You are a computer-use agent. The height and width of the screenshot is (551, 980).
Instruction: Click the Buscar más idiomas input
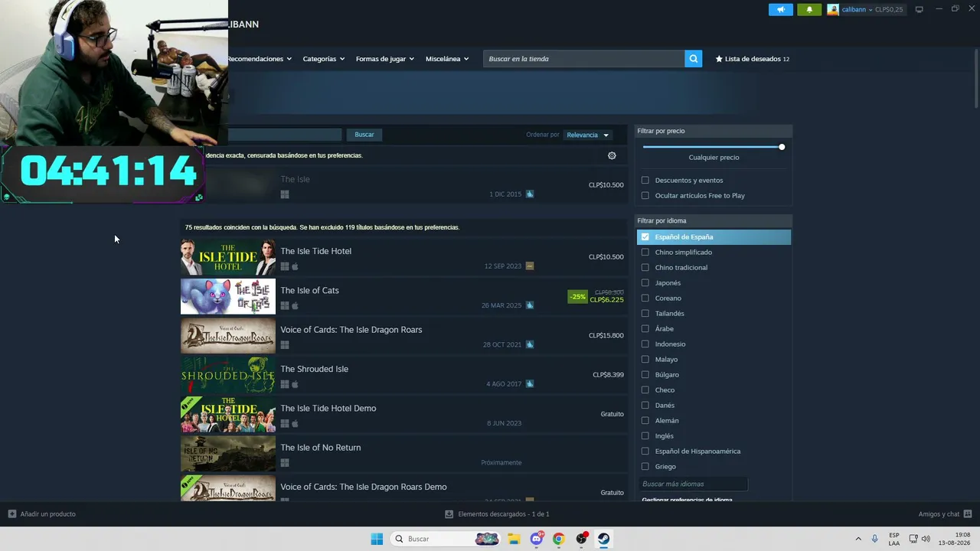(693, 484)
